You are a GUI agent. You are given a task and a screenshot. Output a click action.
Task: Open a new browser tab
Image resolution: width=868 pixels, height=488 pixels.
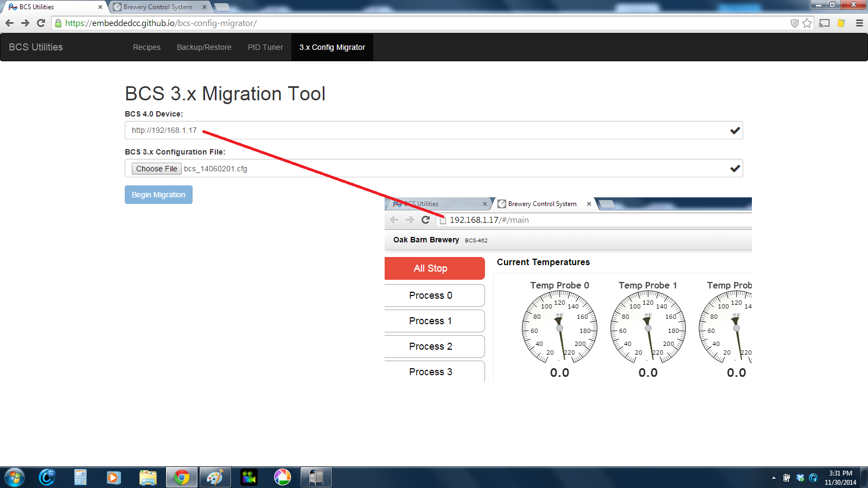point(222,7)
